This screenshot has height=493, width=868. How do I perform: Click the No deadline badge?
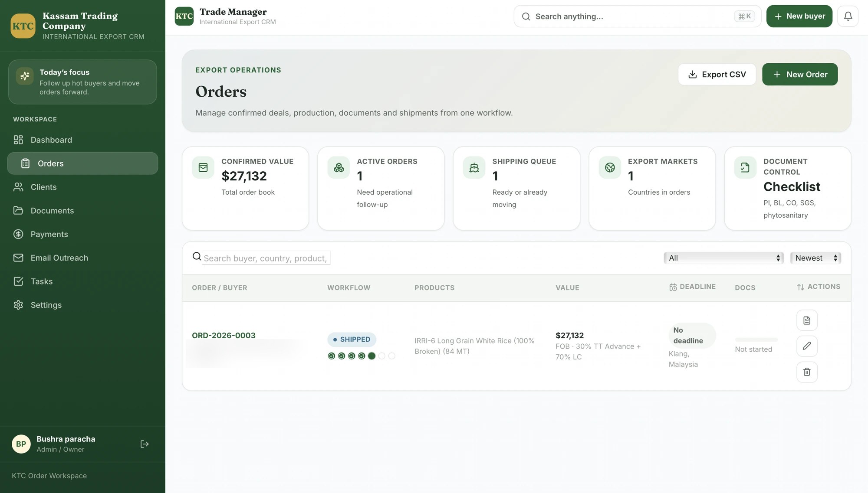click(692, 336)
